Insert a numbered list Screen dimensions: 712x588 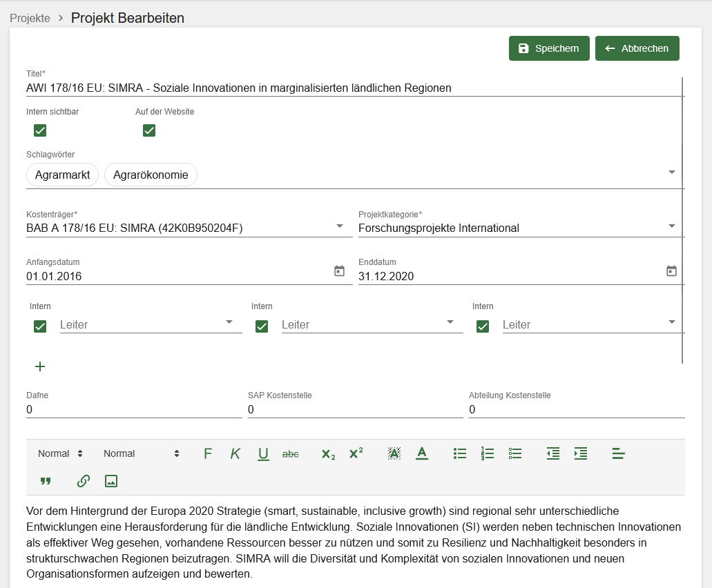(488, 453)
